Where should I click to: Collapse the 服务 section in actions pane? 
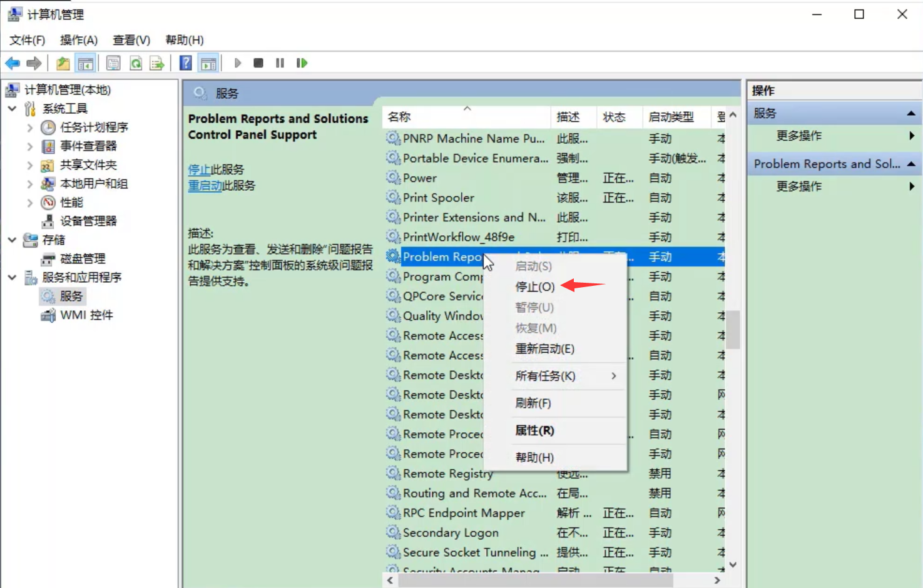(910, 113)
